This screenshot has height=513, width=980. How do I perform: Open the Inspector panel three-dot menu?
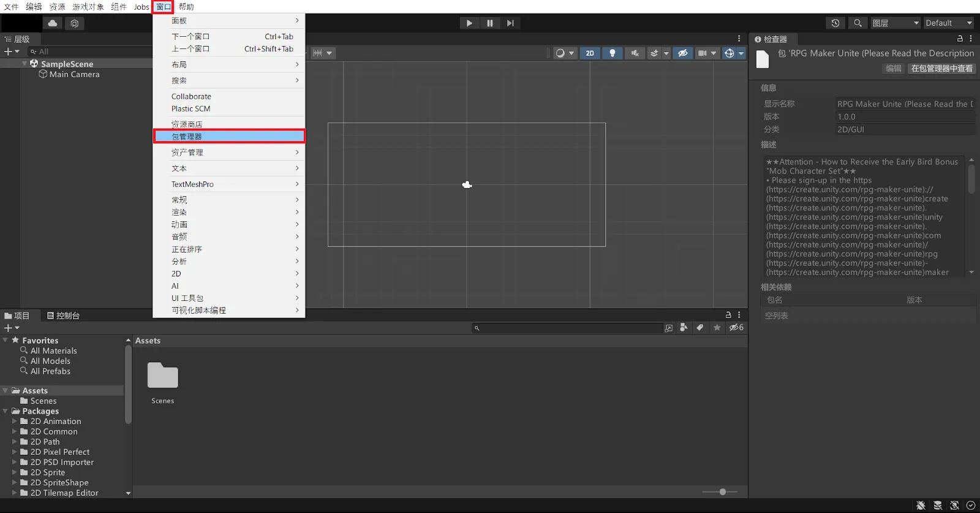coord(971,39)
